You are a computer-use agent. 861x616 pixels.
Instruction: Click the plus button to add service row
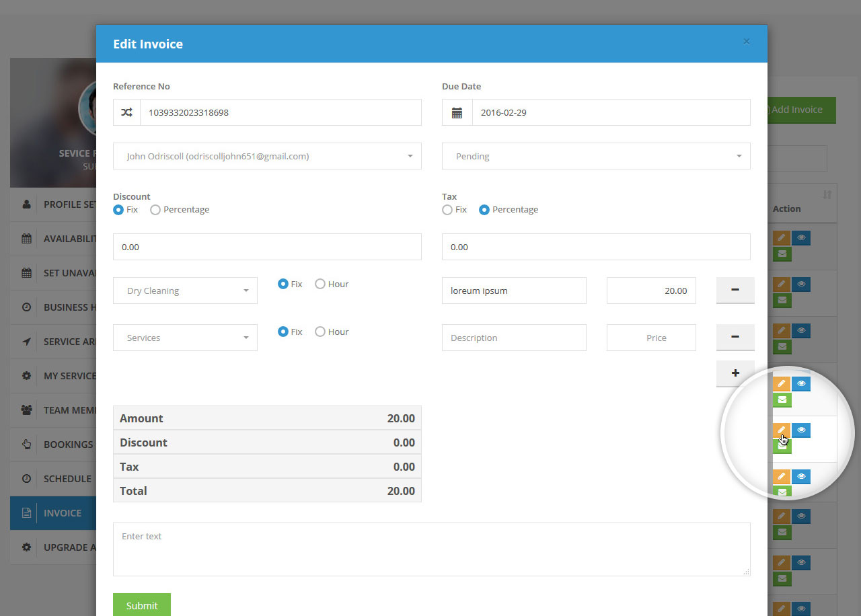[x=735, y=373]
